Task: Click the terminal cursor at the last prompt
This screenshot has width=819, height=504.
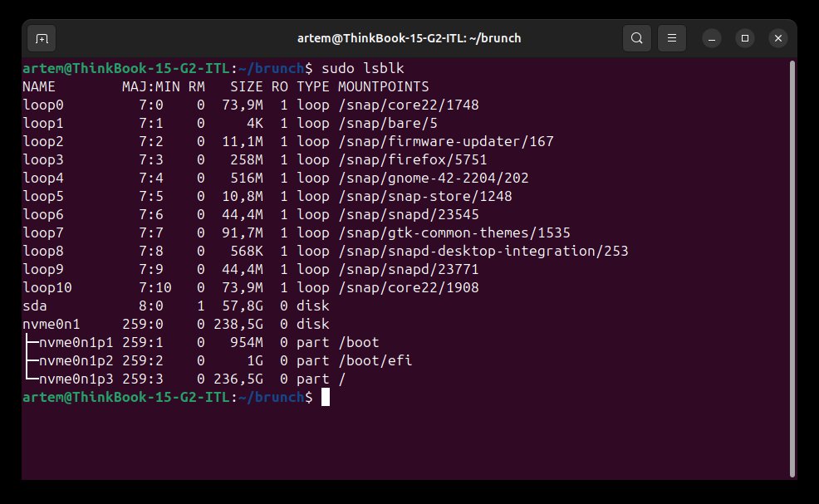Action: (x=326, y=398)
